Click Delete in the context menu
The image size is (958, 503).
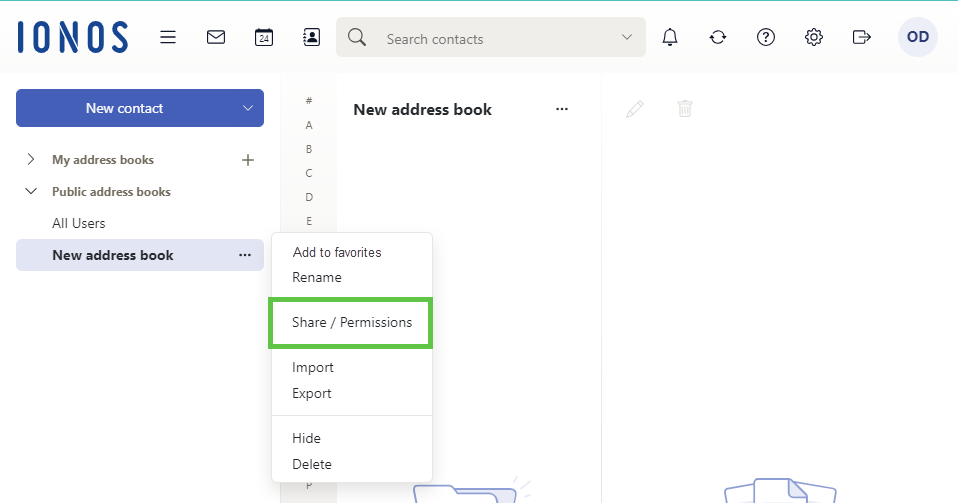(311, 464)
